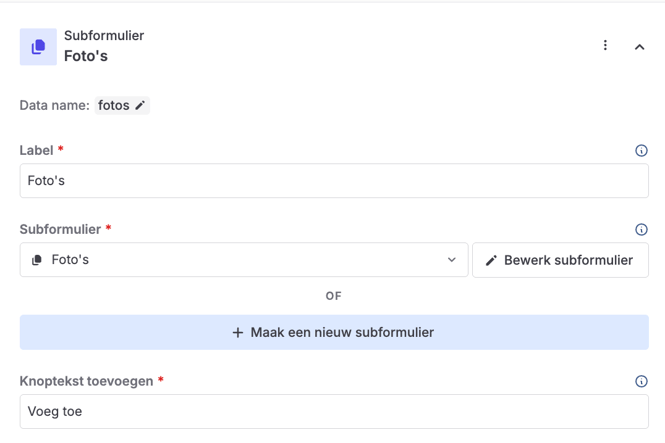Show info for the Subformulier field

(641, 230)
